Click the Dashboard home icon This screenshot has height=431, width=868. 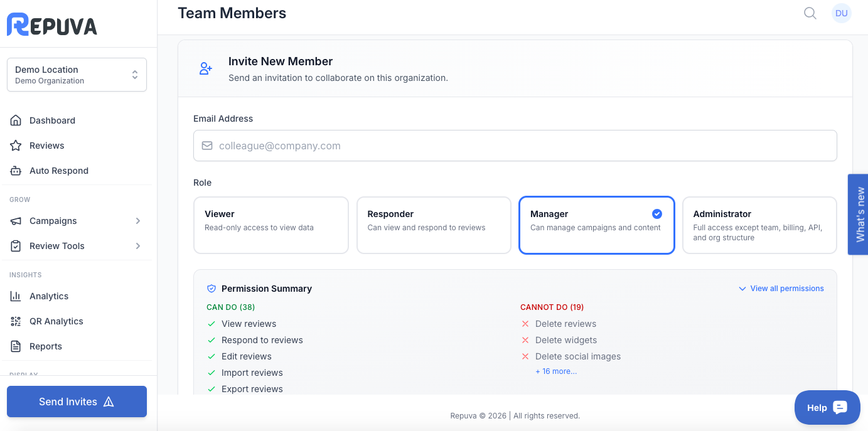point(16,120)
